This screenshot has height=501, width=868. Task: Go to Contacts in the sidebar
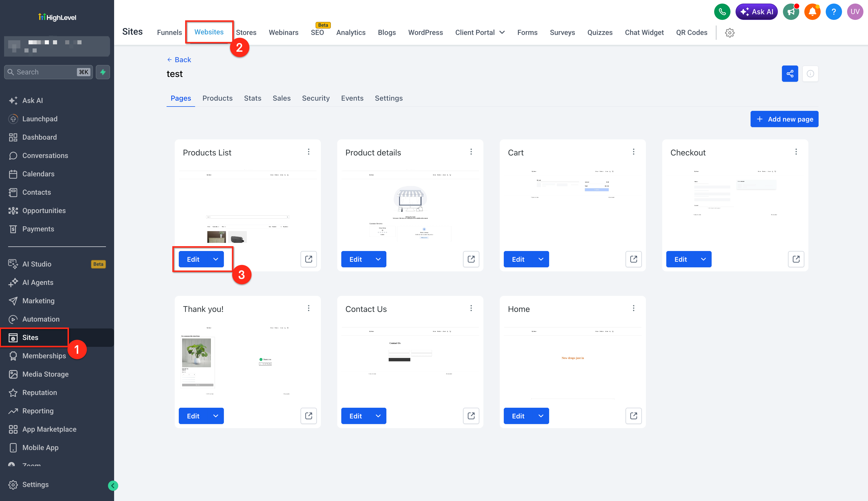click(x=36, y=192)
